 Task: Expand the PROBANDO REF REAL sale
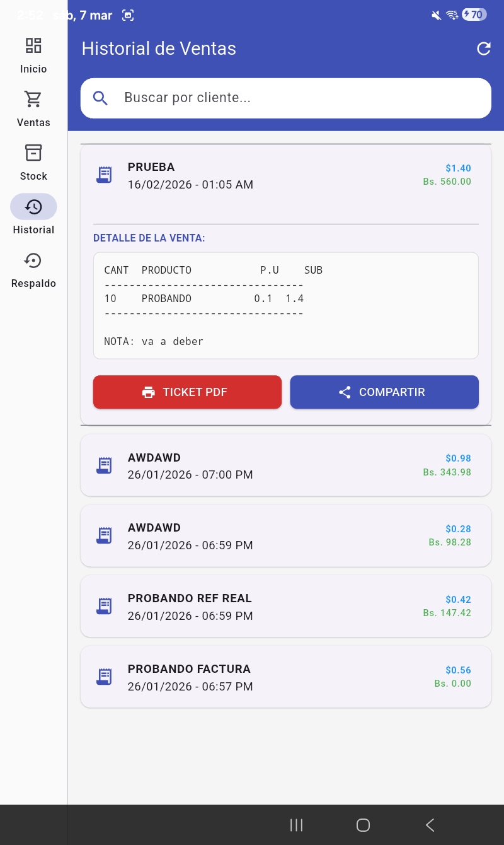pyautogui.click(x=285, y=607)
